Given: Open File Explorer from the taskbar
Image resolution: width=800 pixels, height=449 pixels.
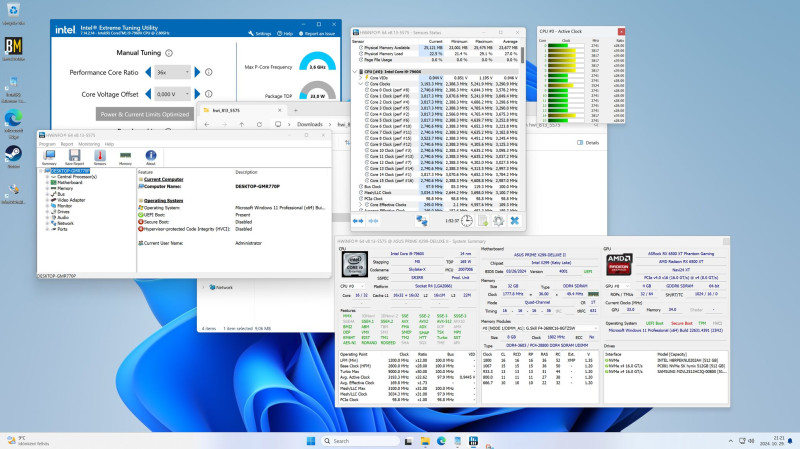Looking at the screenshot, I should click(424, 441).
